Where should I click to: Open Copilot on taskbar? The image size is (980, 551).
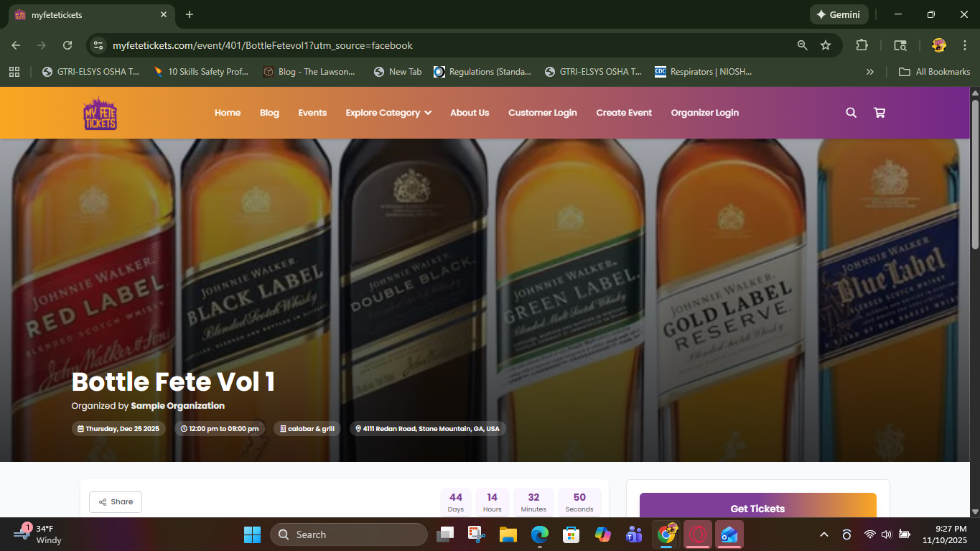(x=602, y=534)
